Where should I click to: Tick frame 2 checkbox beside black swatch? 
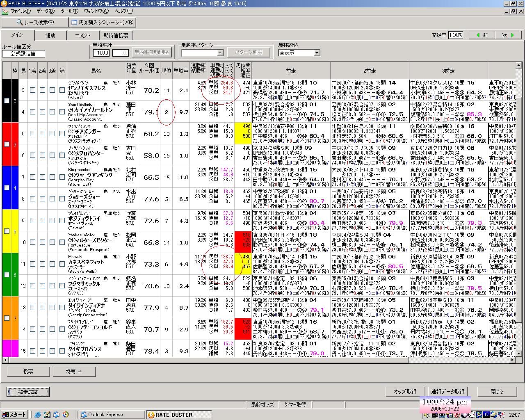[x=6, y=101]
